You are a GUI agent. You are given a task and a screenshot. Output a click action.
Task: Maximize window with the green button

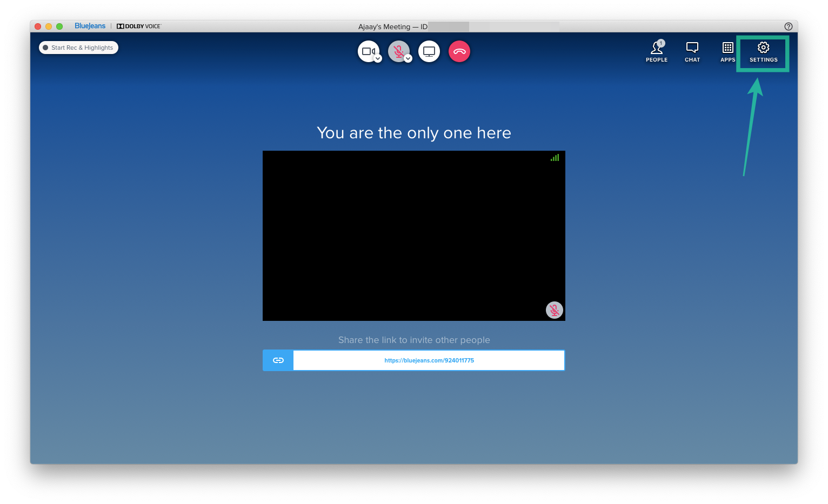[59, 26]
